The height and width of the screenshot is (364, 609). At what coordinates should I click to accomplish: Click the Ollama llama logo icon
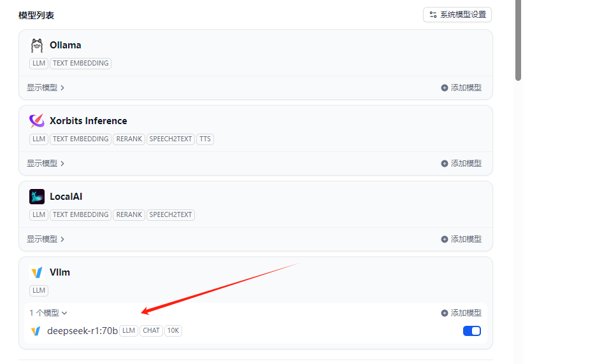tap(37, 45)
